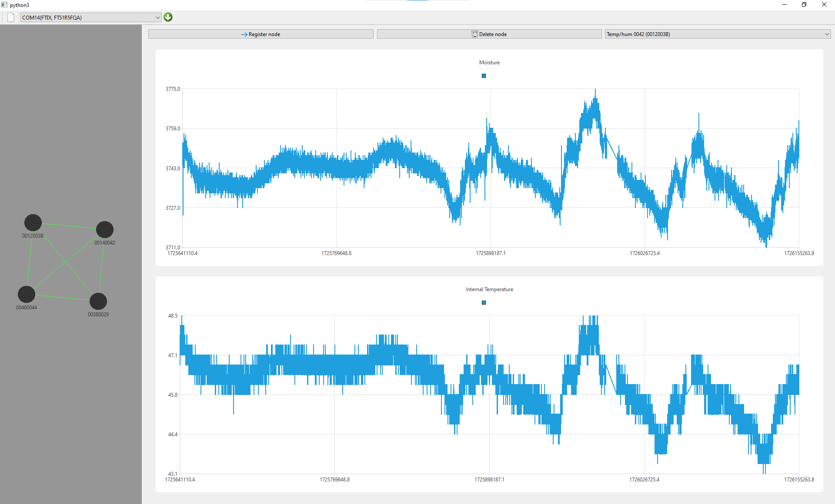Click the 0012003B node label
This screenshot has width=835, height=504.
tap(33, 236)
